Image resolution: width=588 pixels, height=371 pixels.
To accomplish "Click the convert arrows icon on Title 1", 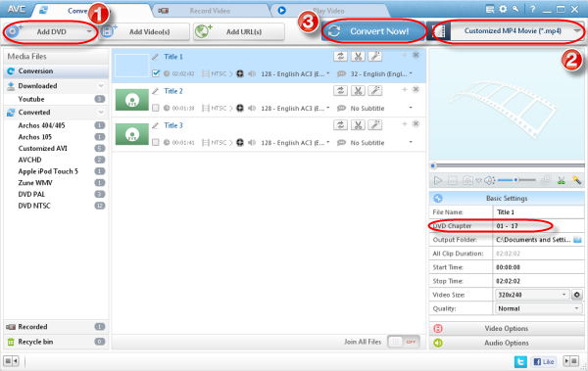I will (340, 56).
